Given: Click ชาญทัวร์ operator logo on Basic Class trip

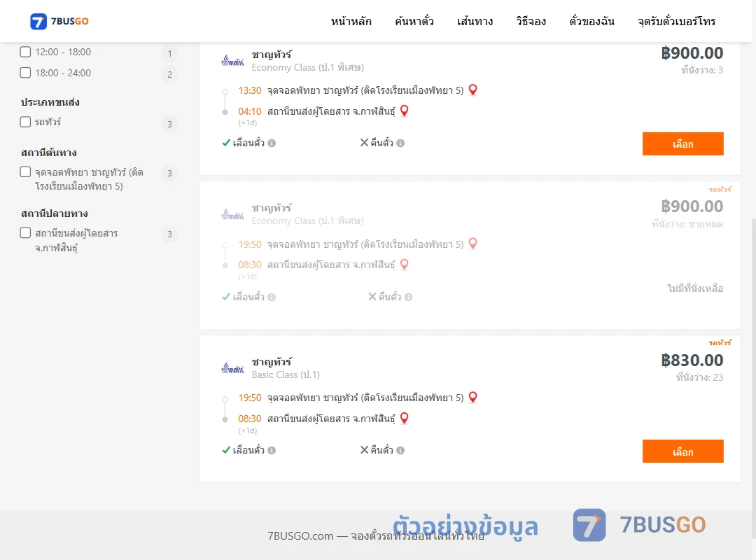Looking at the screenshot, I should pyautogui.click(x=232, y=368).
